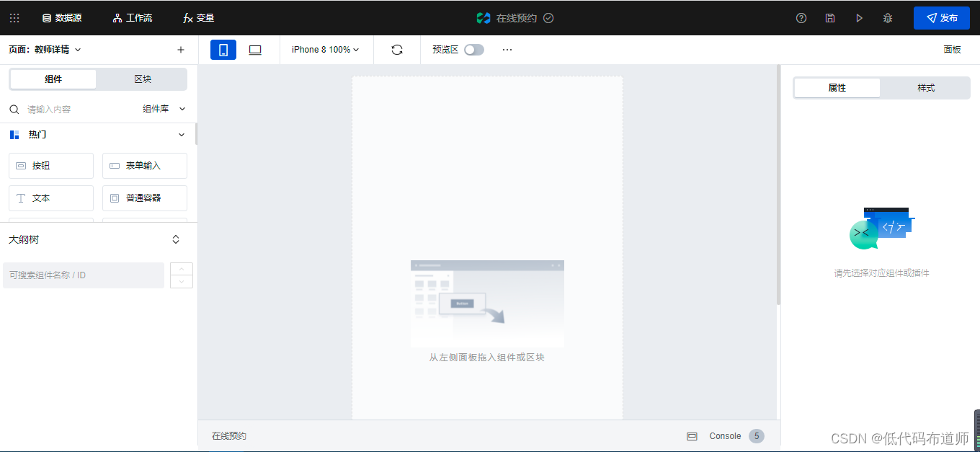Collapse the 热门 popular section chevron
Viewport: 980px width, 452px height.
pos(182,135)
